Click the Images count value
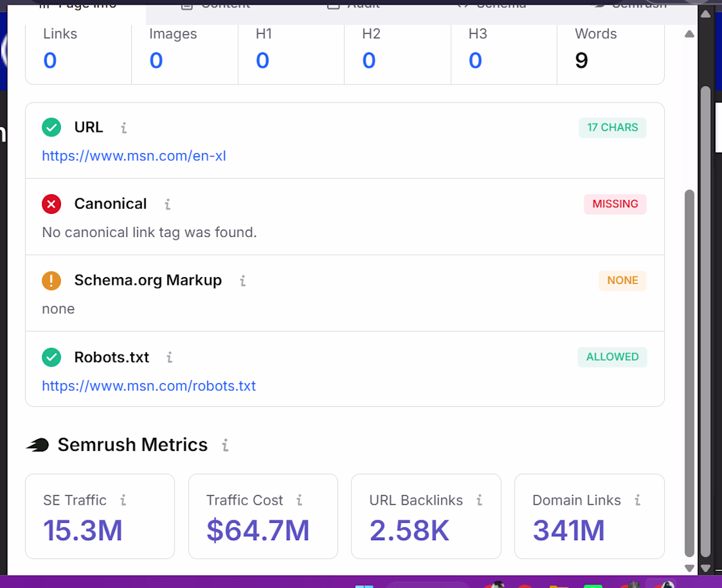The height and width of the screenshot is (588, 722). click(x=156, y=60)
